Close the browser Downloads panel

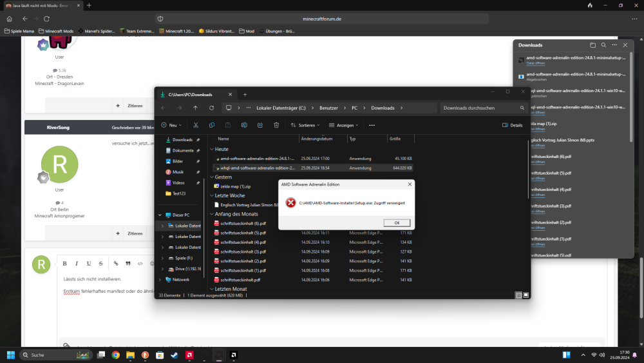(625, 45)
